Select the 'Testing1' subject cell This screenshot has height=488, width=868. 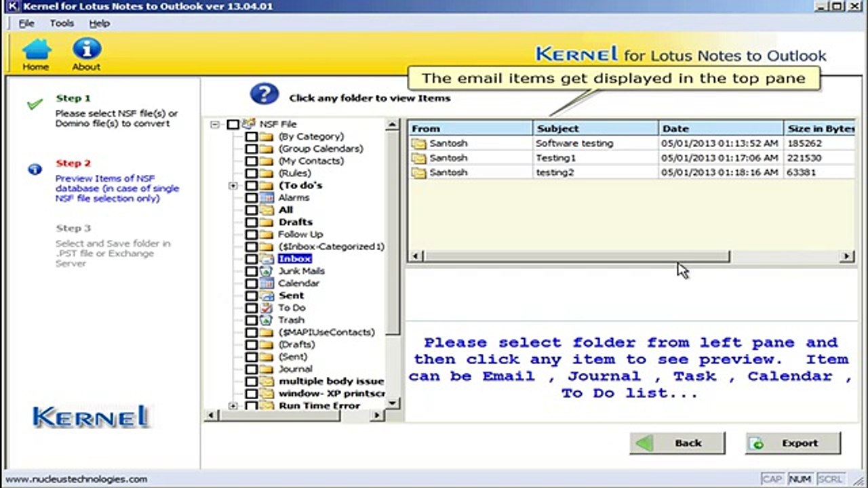click(x=595, y=157)
